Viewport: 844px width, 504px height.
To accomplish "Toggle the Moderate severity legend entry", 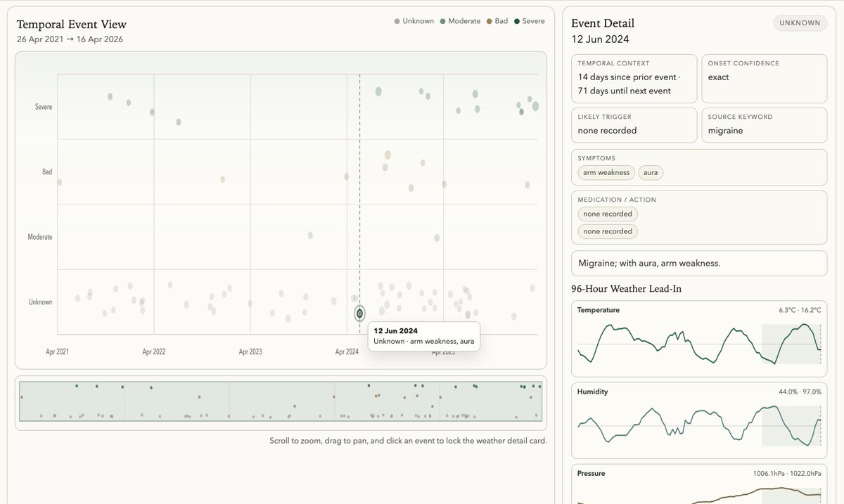I will point(461,21).
